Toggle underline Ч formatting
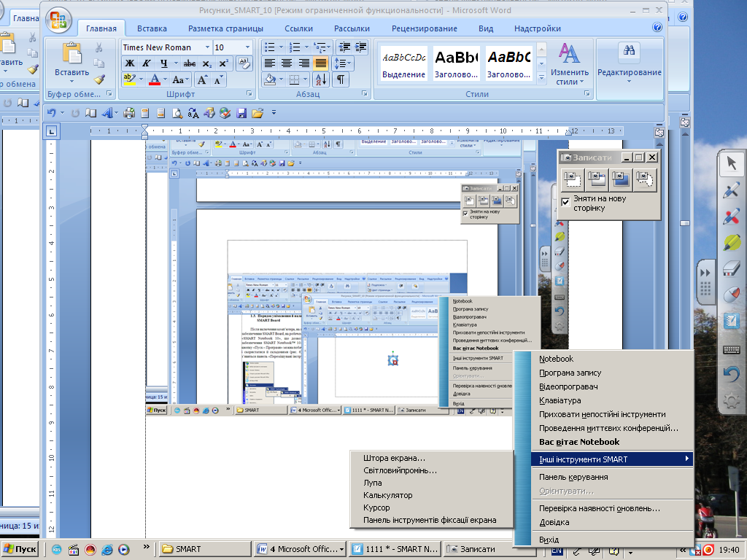747x560 pixels. (x=163, y=63)
